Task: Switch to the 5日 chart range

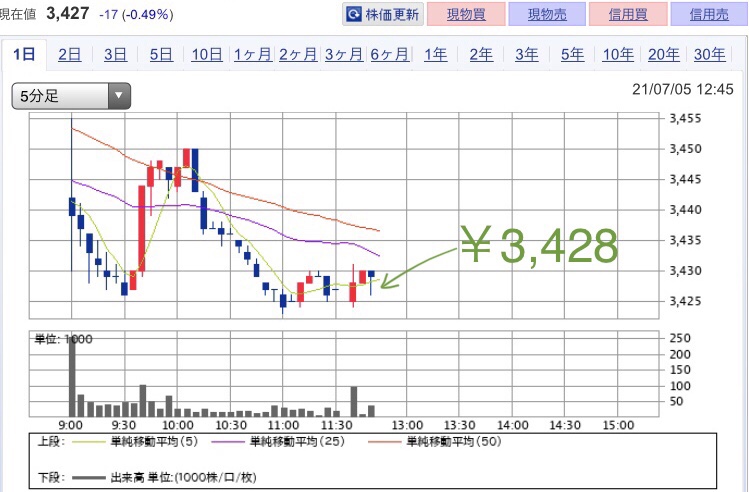Action: tap(161, 54)
